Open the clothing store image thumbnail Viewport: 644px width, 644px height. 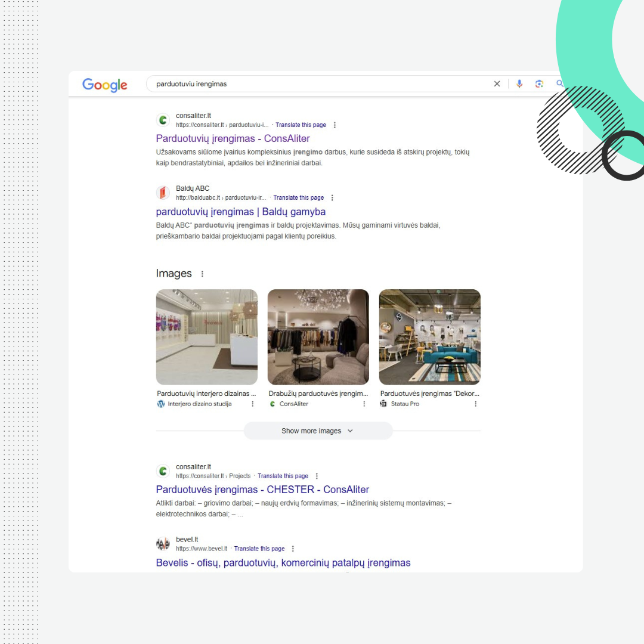coord(318,337)
